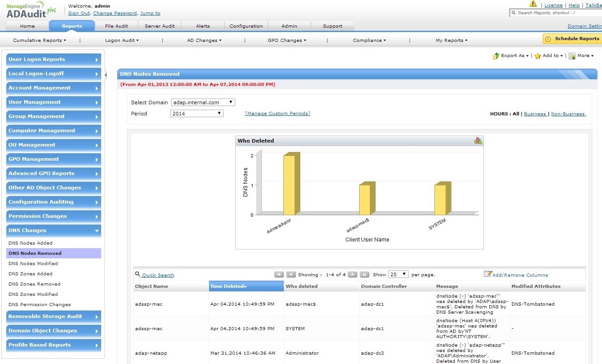Click the star Add to icon

coord(538,56)
